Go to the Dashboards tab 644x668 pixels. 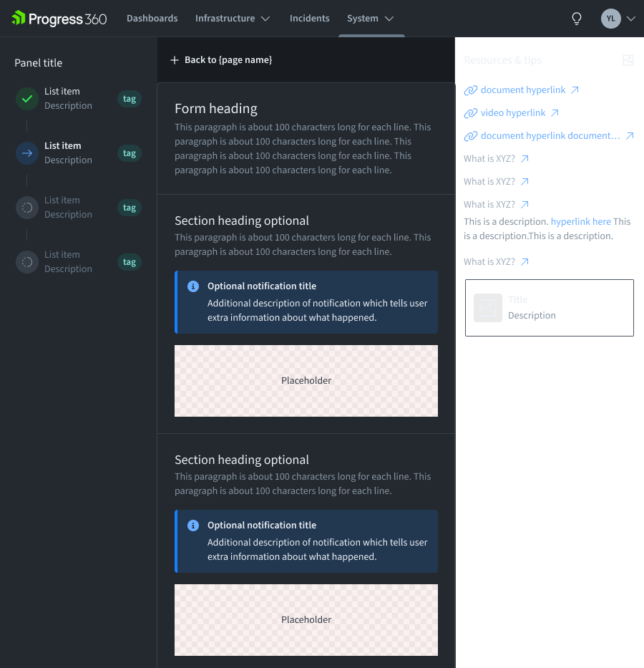pos(152,19)
